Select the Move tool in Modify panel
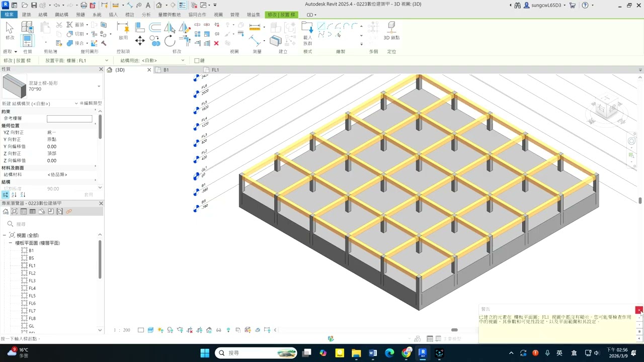 pos(140,41)
